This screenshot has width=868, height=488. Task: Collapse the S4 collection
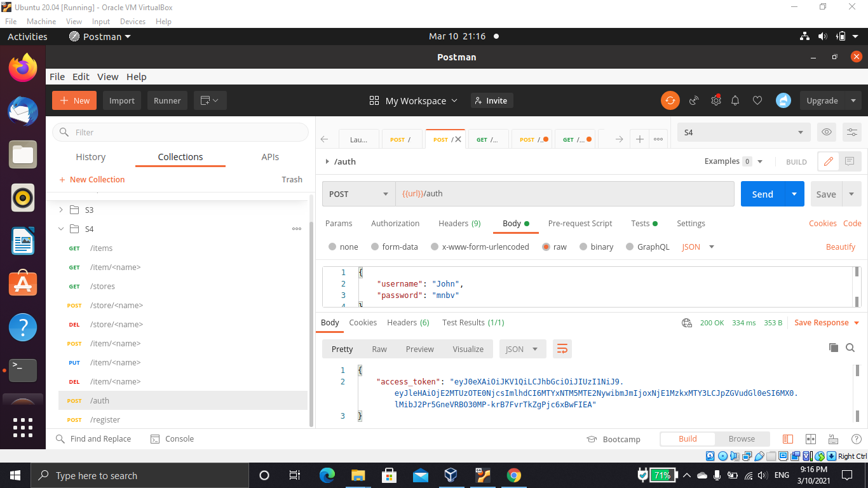(61, 229)
